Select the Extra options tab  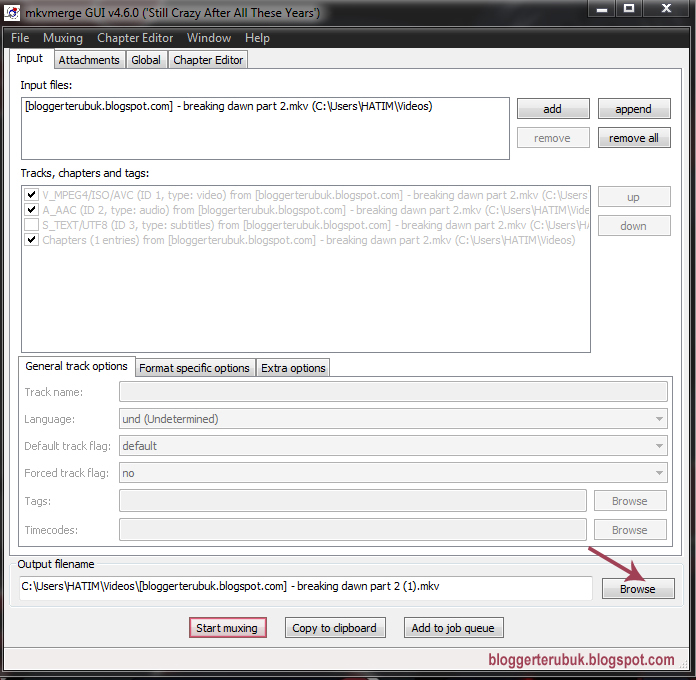click(x=293, y=368)
